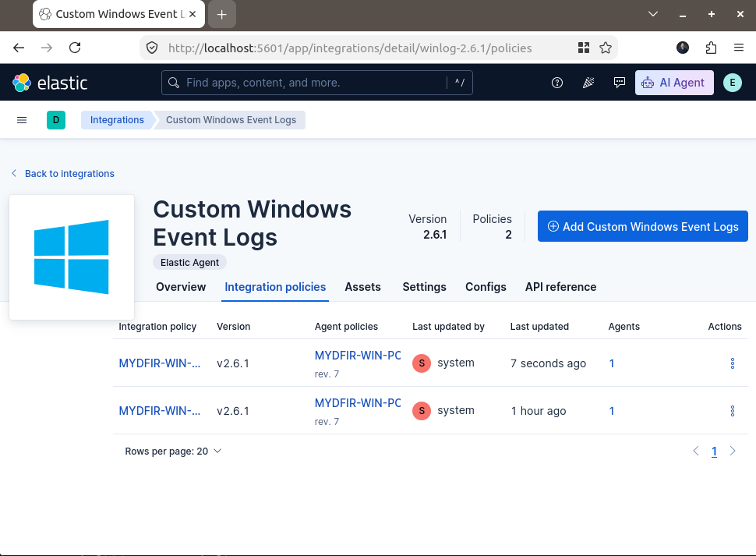Image resolution: width=756 pixels, height=556 pixels.
Task: Navigate to Integrations breadcrumb
Action: click(117, 120)
